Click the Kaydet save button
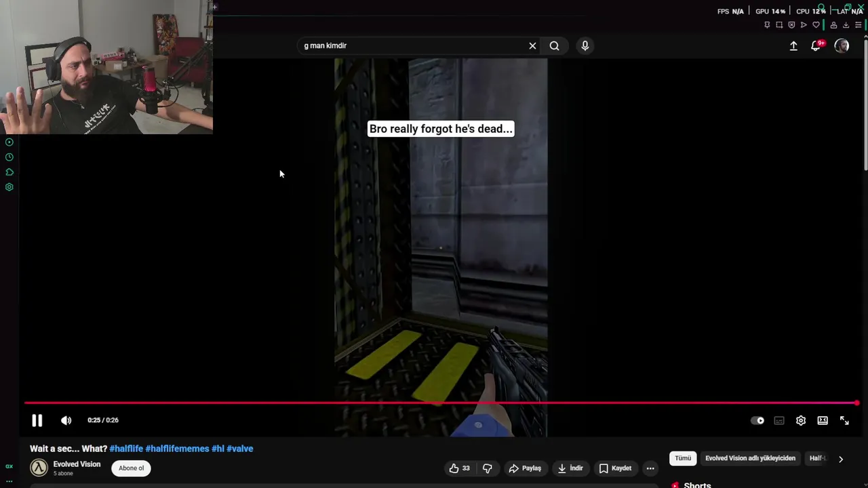This screenshot has height=488, width=868. pyautogui.click(x=615, y=468)
